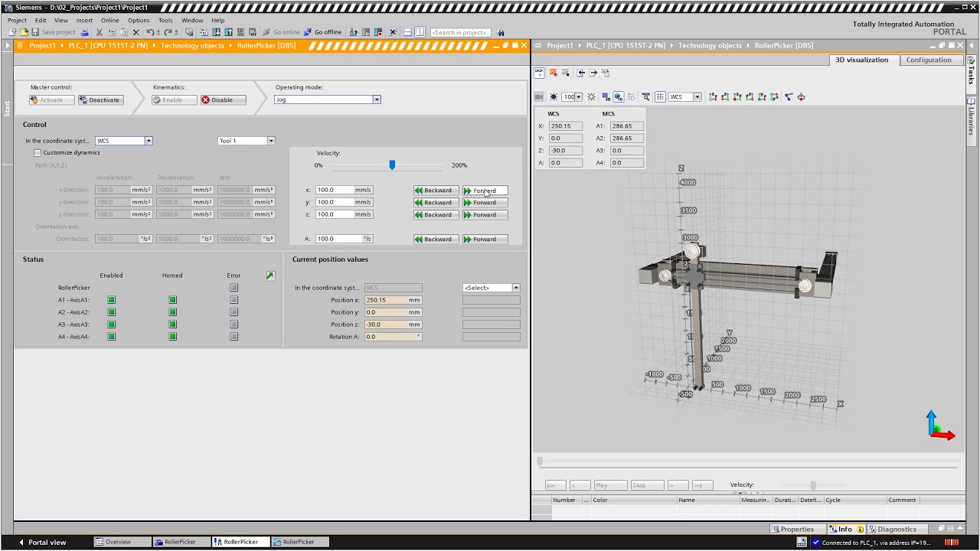This screenshot has width=980, height=551.
Task: Undo the last action
Action: [x=150, y=32]
